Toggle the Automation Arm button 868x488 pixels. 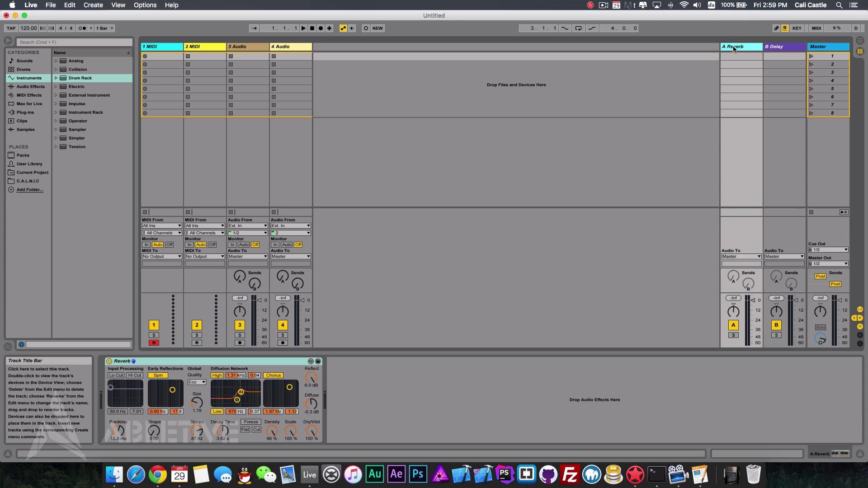pos(343,28)
